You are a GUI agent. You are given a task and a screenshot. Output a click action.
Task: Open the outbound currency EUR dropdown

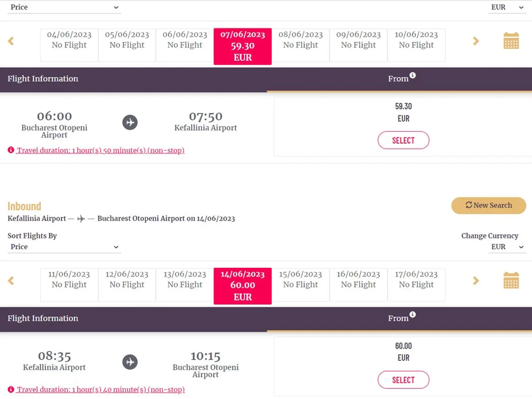pyautogui.click(x=507, y=8)
